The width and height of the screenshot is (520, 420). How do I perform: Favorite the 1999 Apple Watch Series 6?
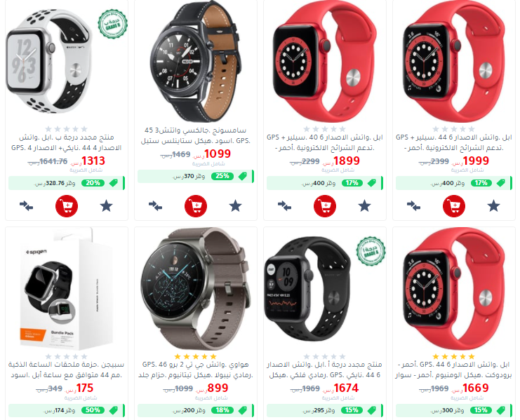coord(493,206)
